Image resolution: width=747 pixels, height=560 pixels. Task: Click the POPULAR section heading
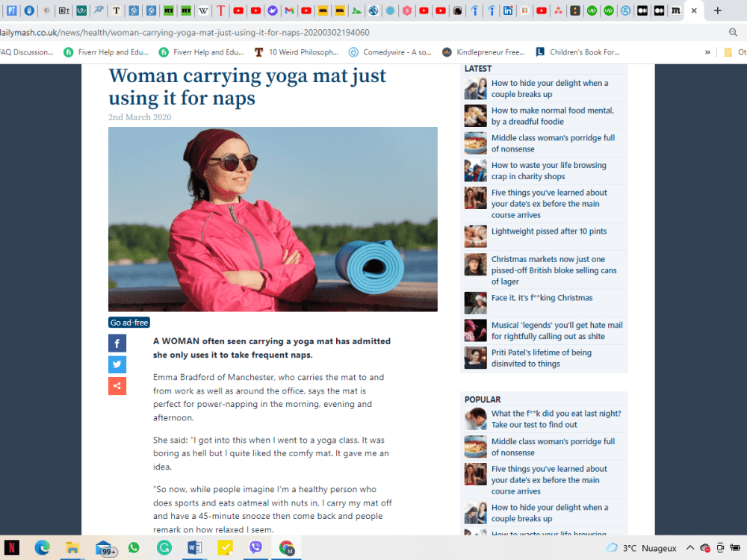483,399
